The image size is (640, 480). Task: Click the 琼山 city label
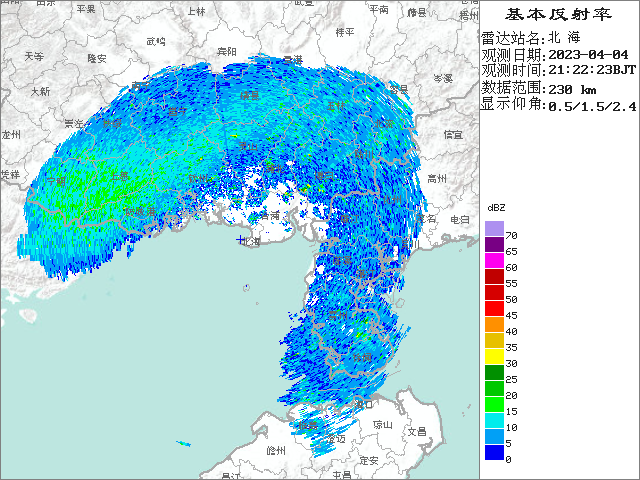tap(383, 425)
